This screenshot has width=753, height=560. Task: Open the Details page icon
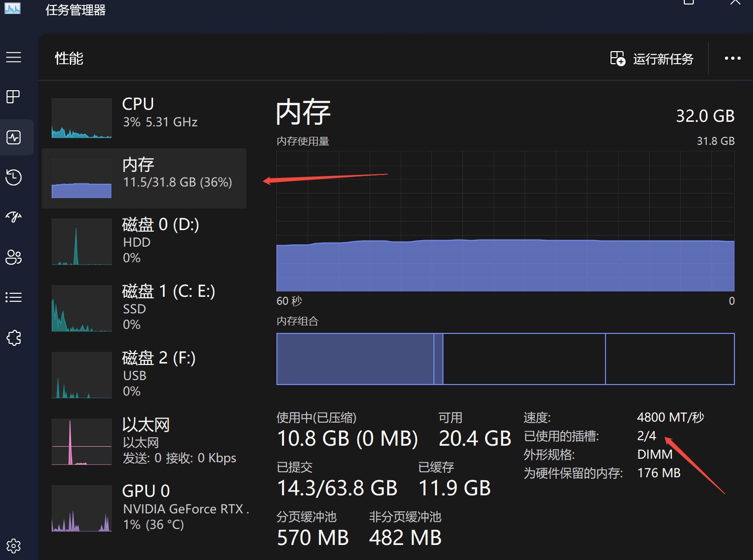pos(14,297)
